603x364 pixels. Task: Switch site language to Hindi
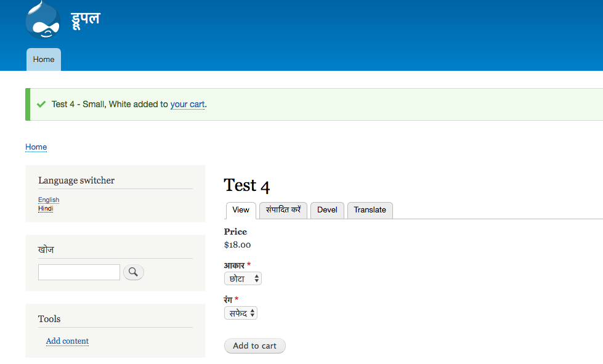coord(45,208)
